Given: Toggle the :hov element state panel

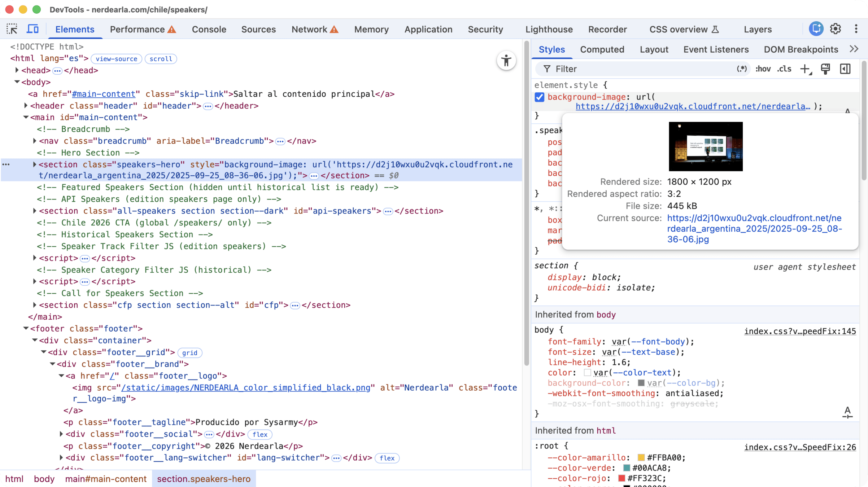Looking at the screenshot, I should (763, 69).
